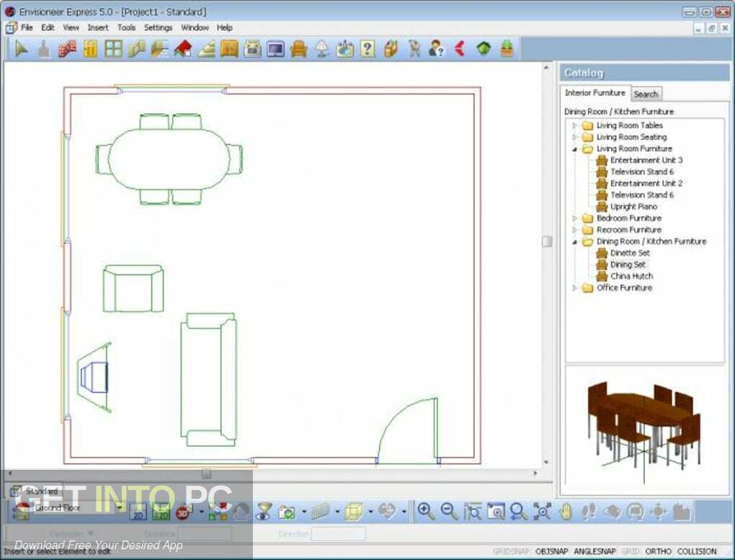Collapse the Living Room Furniture folder

(x=574, y=148)
